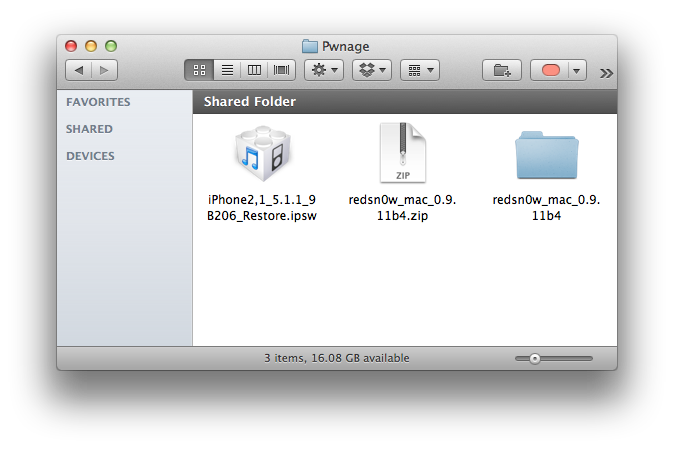Image resolution: width=674 pixels, height=449 pixels.
Task: Create a new folder
Action: [x=501, y=70]
